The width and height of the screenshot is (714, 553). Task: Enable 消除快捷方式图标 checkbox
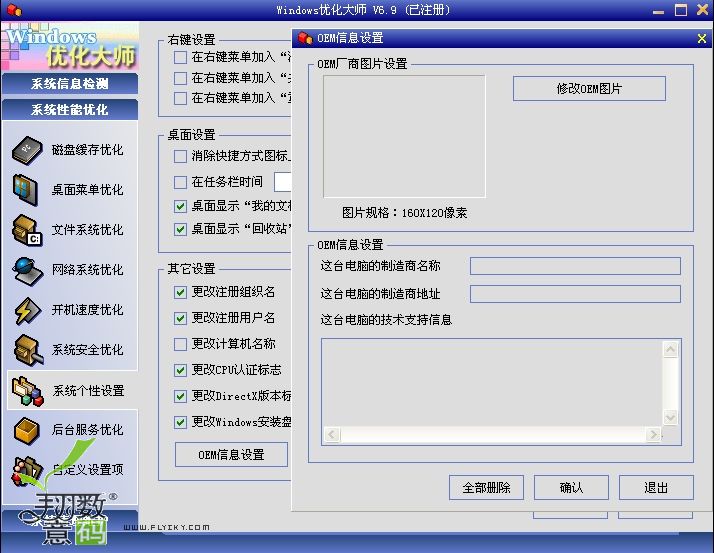pos(180,156)
